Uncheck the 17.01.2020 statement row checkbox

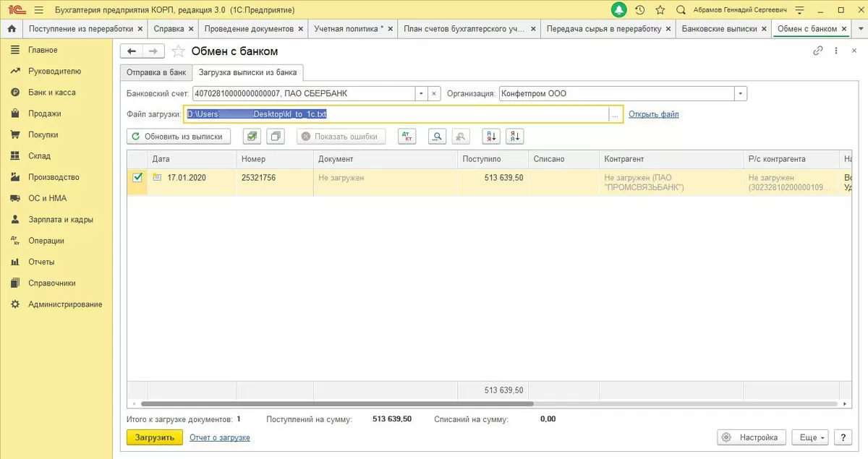tap(137, 177)
